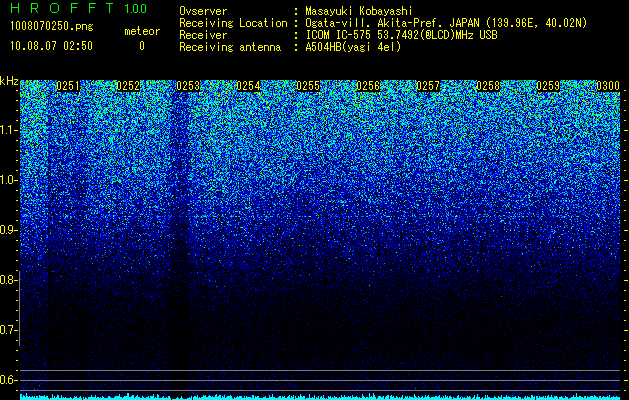Click the 0.6 frequency axis label
629x400 pixels.
(x=9, y=380)
